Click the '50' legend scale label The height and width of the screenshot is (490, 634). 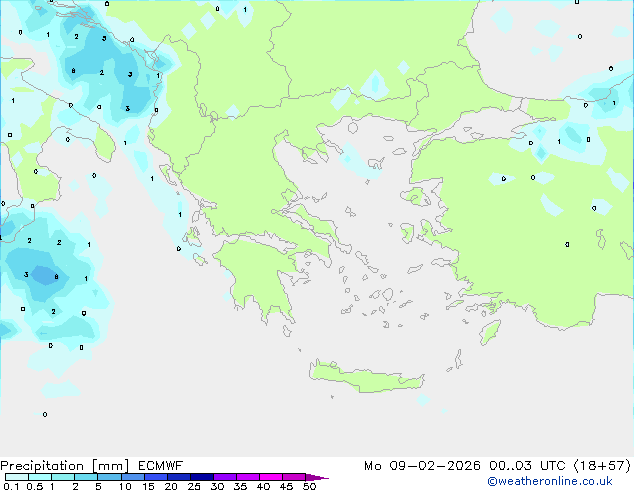coord(309,486)
